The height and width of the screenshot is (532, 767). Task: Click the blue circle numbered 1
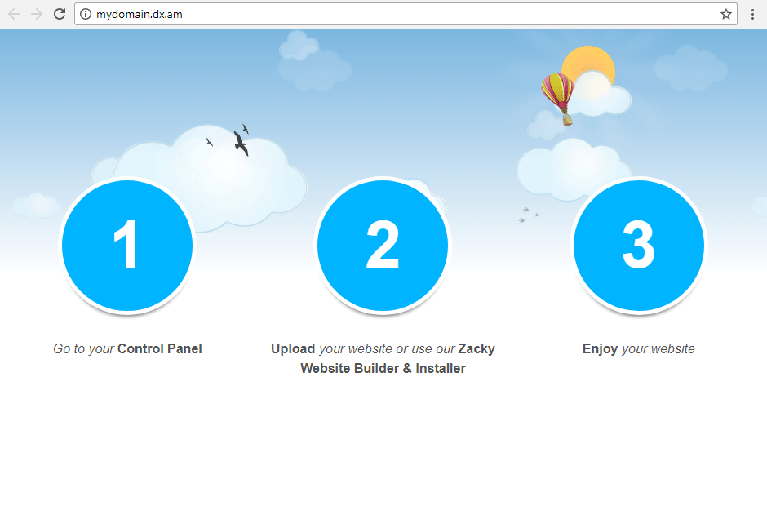(x=127, y=245)
